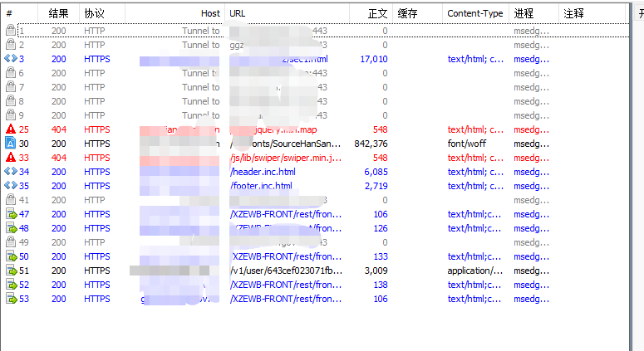This screenshot has height=351, width=644.
Task: Click the lock icon of session 2
Action: pos(11,44)
